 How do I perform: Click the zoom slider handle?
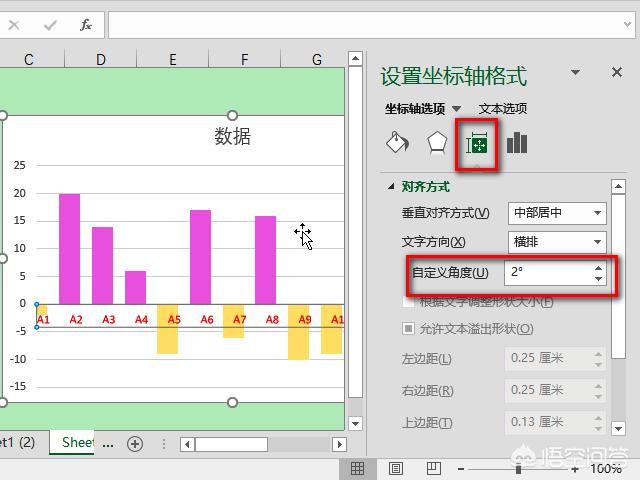(518, 469)
